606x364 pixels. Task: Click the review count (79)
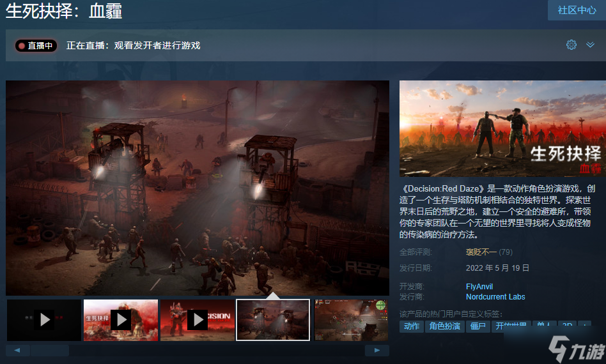click(x=506, y=252)
